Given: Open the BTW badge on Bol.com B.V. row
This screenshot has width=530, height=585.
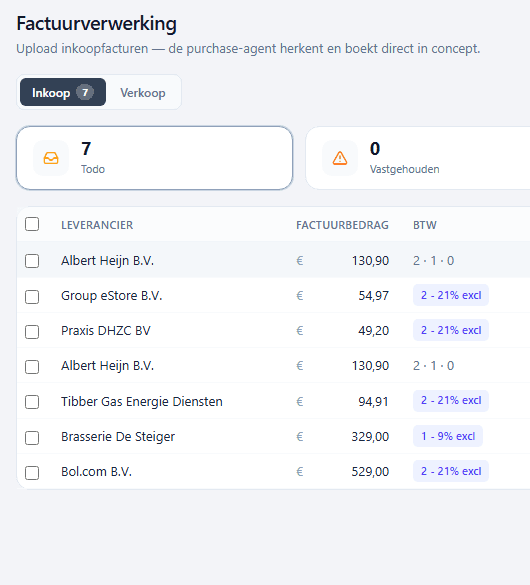Looking at the screenshot, I should pos(451,471).
